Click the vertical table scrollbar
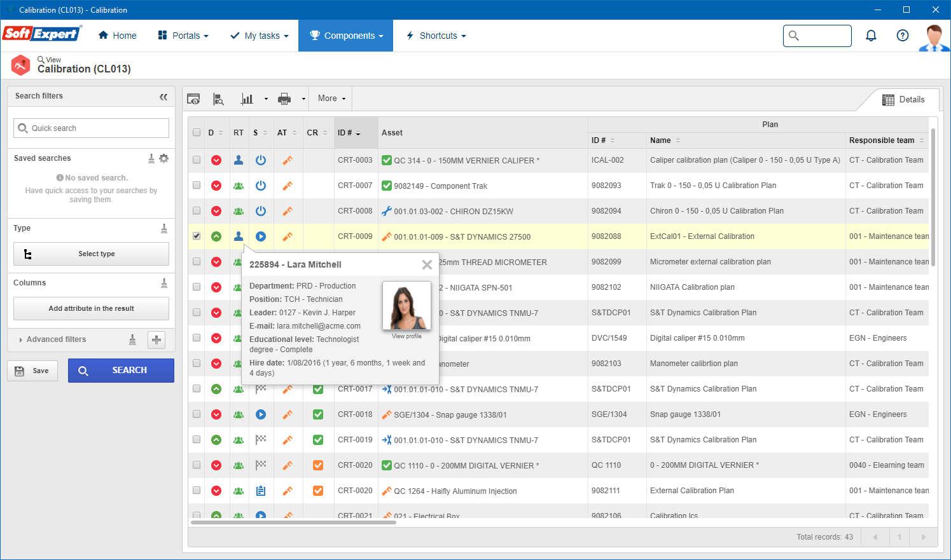 click(x=933, y=197)
